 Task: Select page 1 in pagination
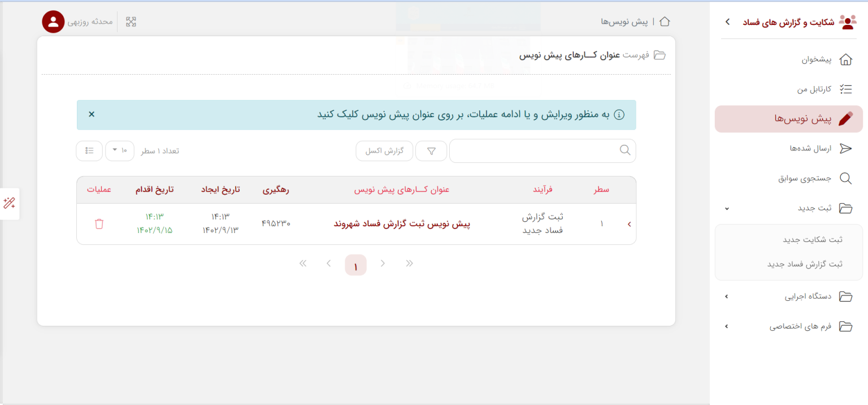coord(355,265)
